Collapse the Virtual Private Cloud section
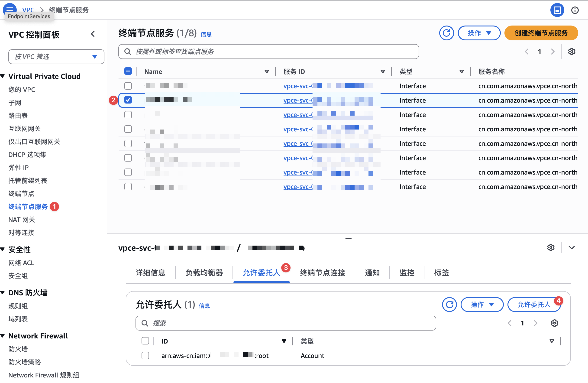588x383 pixels. pos(3,76)
